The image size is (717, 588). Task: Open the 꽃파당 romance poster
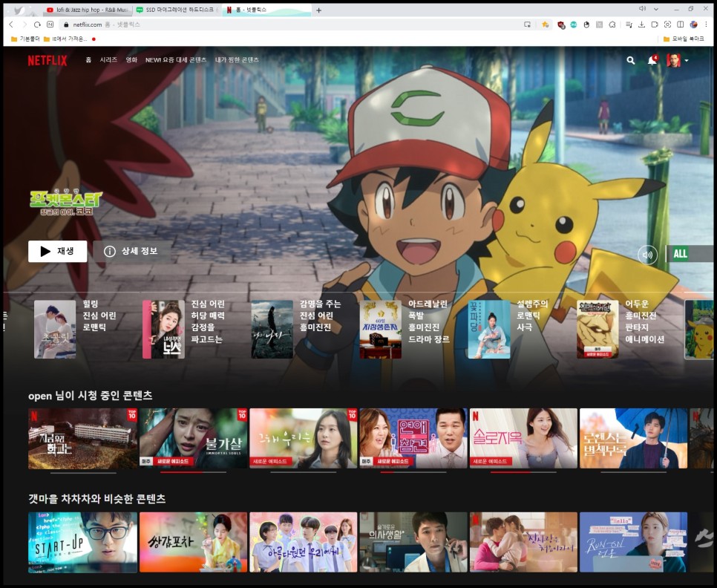(489, 329)
